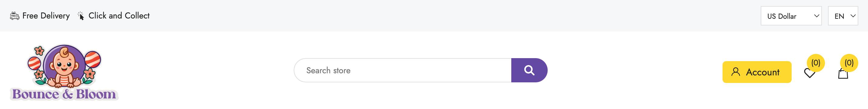Click the striped lollipop on the logo's left

point(34,63)
